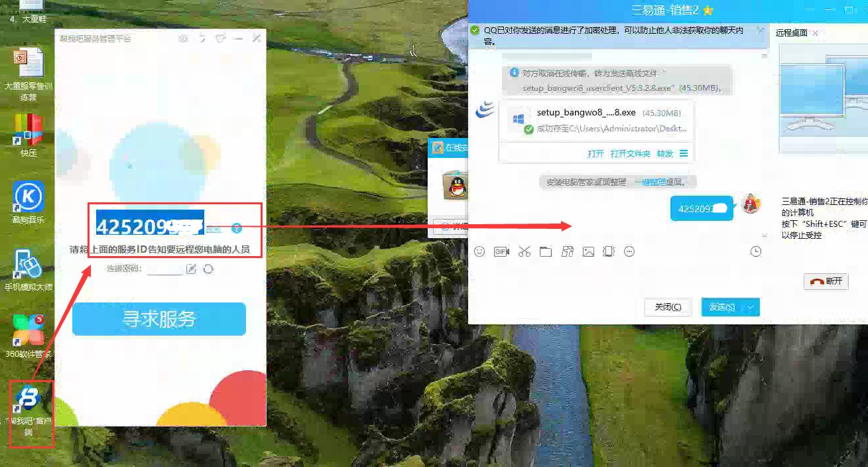Open 酷狗音乐 desktop shortcut
The height and width of the screenshot is (467, 868).
(29, 202)
